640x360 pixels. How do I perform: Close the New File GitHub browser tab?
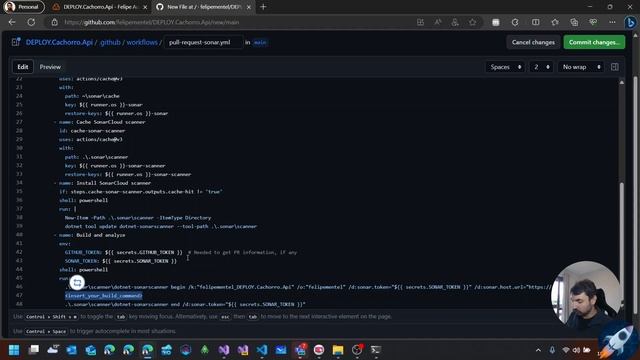click(249, 7)
